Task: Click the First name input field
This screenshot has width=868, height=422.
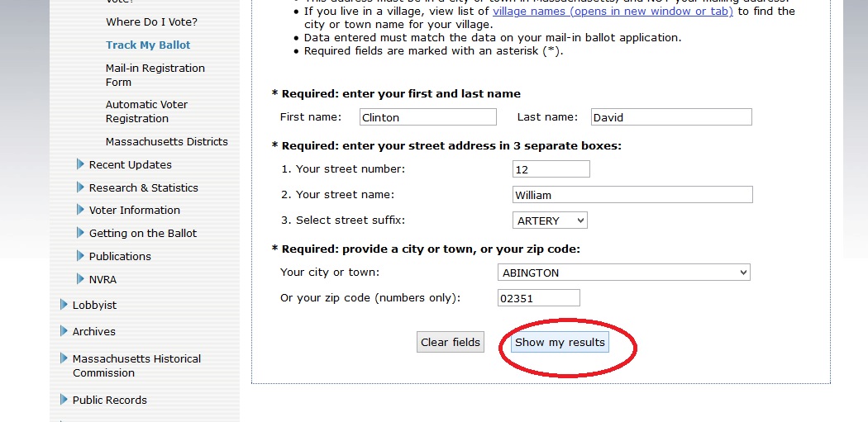Action: click(x=427, y=117)
